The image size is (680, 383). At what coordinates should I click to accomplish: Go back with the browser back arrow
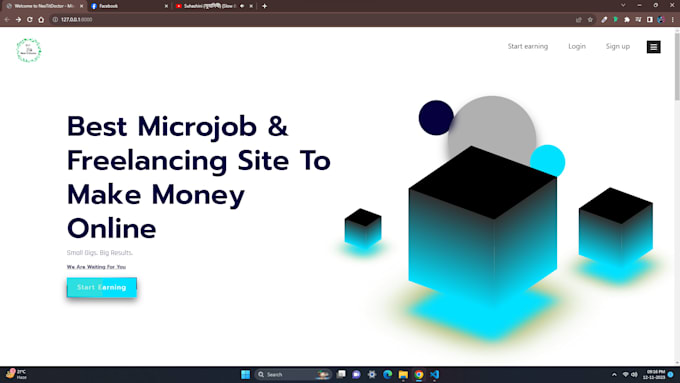tap(7, 20)
